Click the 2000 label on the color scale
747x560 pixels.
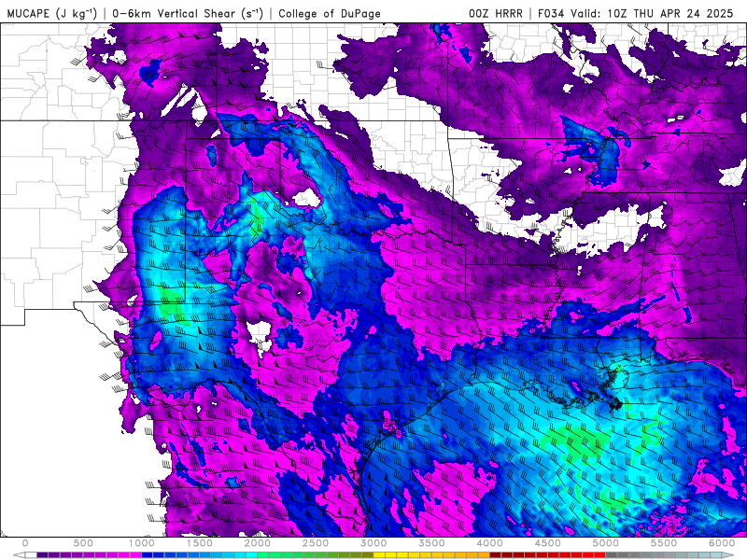click(258, 543)
